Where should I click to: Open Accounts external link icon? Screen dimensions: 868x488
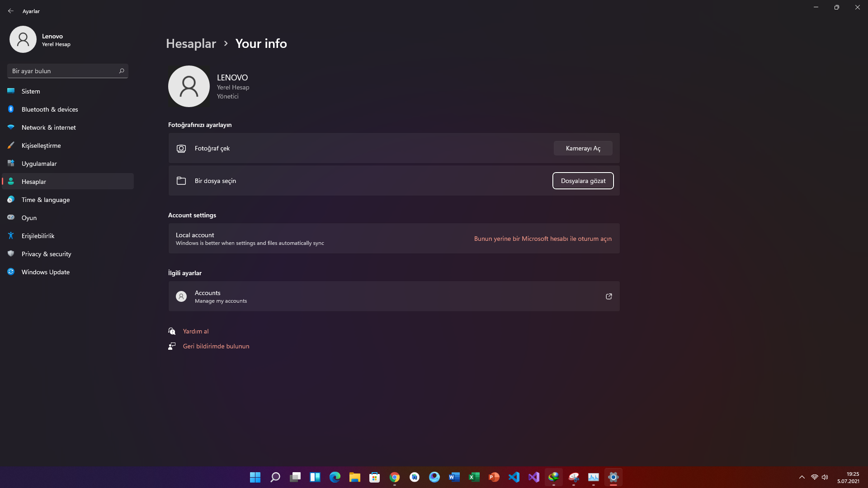point(609,296)
